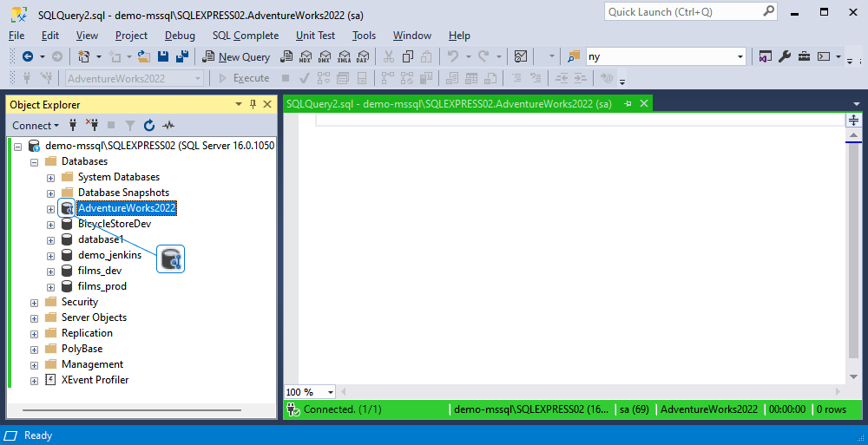This screenshot has height=445, width=868.
Task: Open the File menu
Action: coord(16,36)
